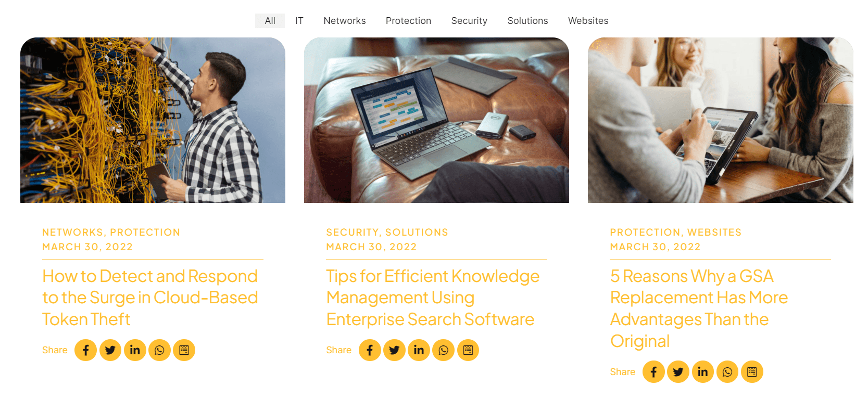Open the laptop on leather couch thumbnail
868x399 pixels.
point(436,120)
